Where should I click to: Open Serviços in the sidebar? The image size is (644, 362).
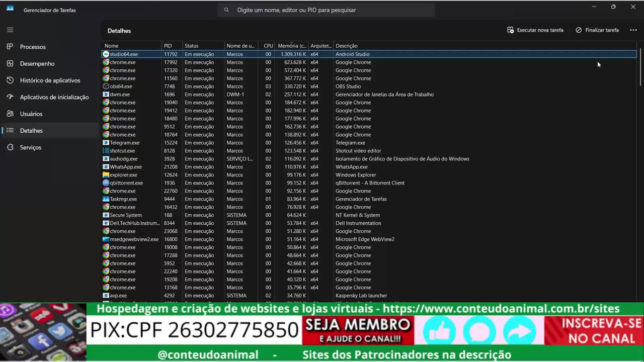click(31, 147)
